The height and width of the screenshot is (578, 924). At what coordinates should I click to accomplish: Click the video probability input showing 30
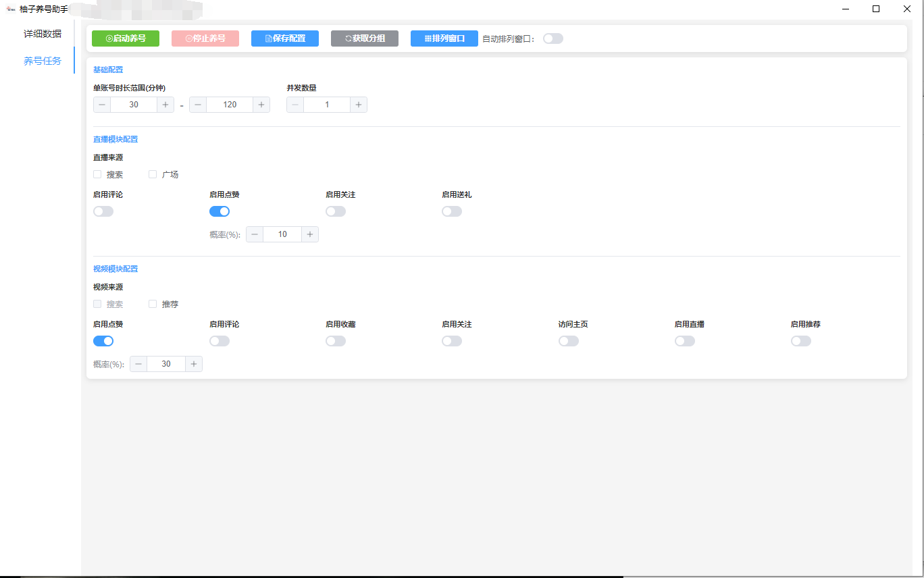166,364
